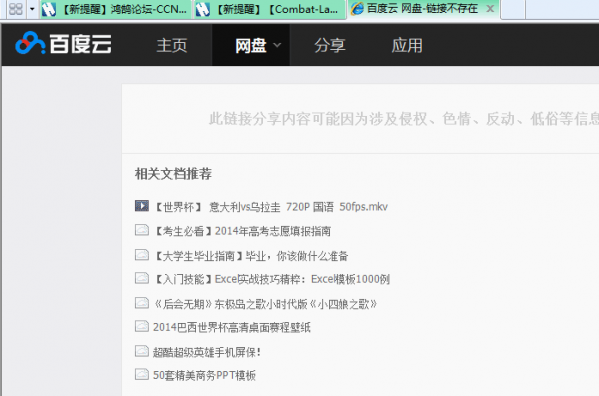Viewport: 599px width, 396px height.
Task: Open 大学生毕业指南 document link
Action: point(251,255)
